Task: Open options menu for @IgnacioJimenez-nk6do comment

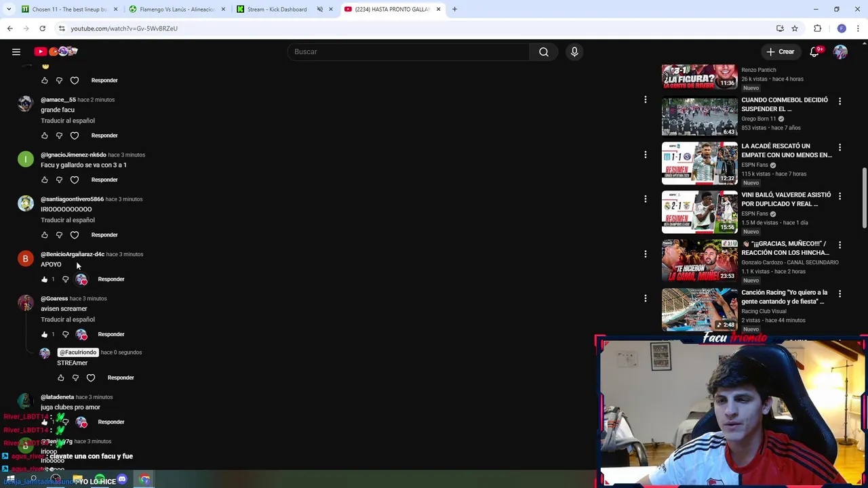Action: 645,155
